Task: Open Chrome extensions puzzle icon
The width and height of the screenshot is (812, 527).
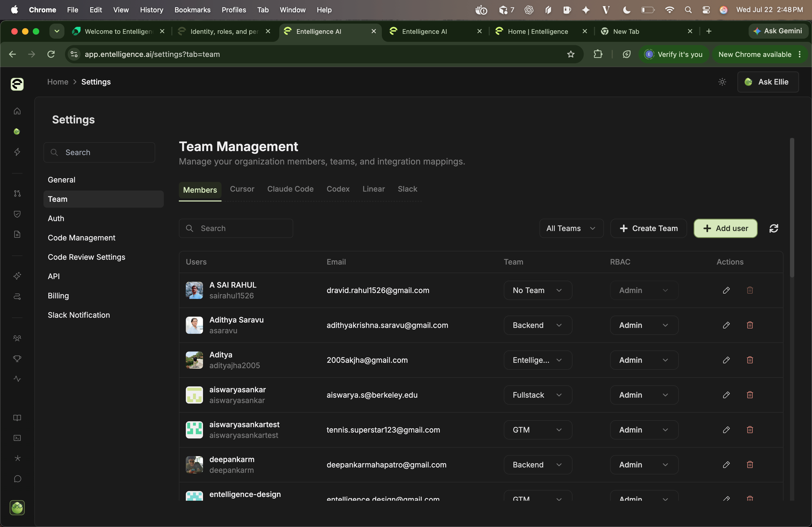Action: 598,54
